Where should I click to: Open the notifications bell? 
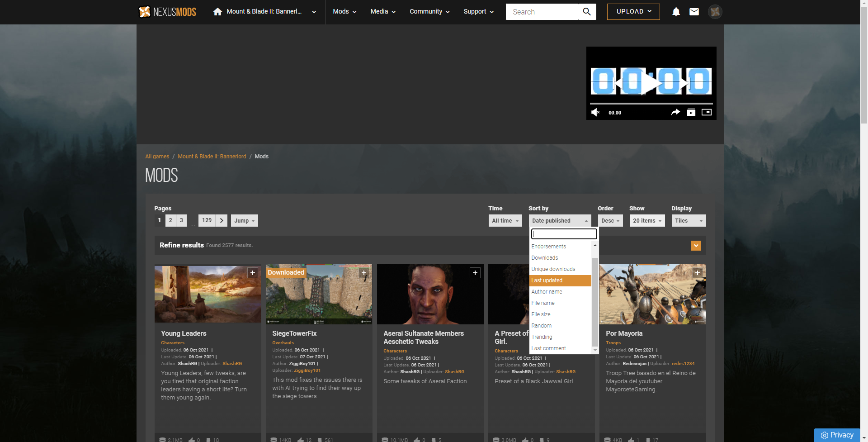point(676,12)
